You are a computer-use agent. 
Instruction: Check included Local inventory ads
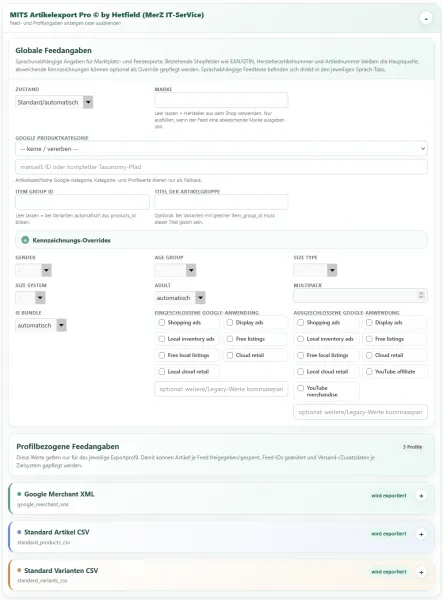click(161, 339)
